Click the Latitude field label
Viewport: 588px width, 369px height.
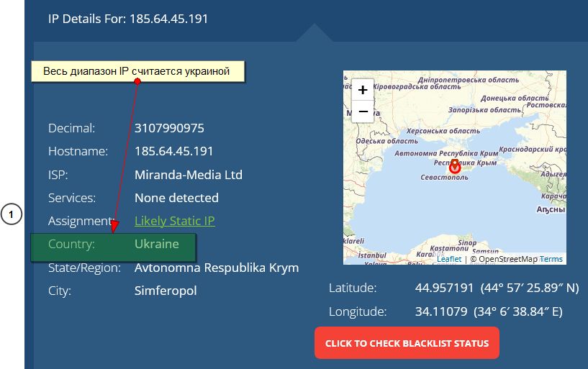tap(353, 288)
